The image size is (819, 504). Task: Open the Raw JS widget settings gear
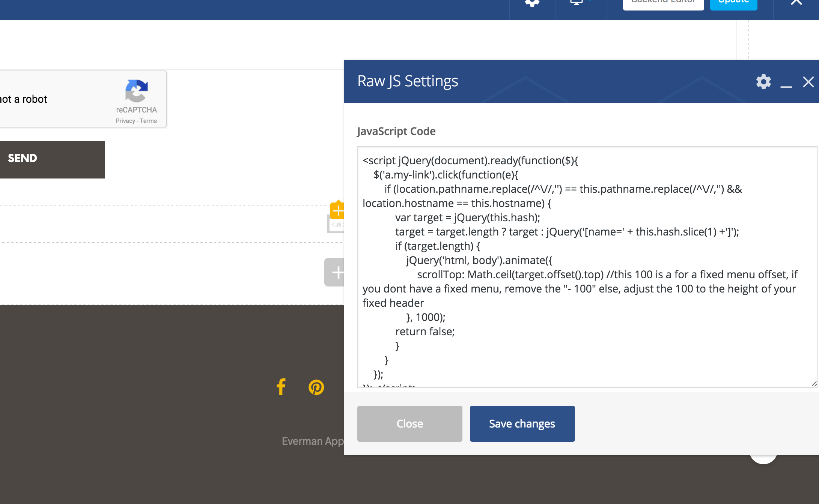(763, 82)
